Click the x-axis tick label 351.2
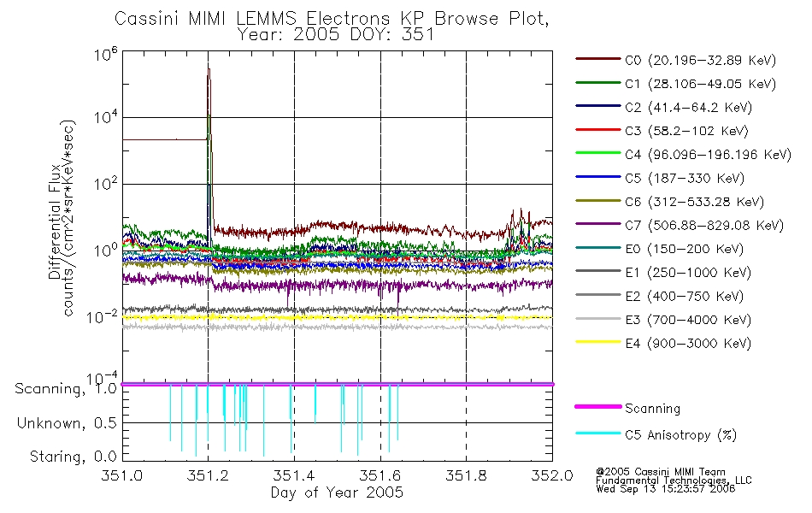 209,475
